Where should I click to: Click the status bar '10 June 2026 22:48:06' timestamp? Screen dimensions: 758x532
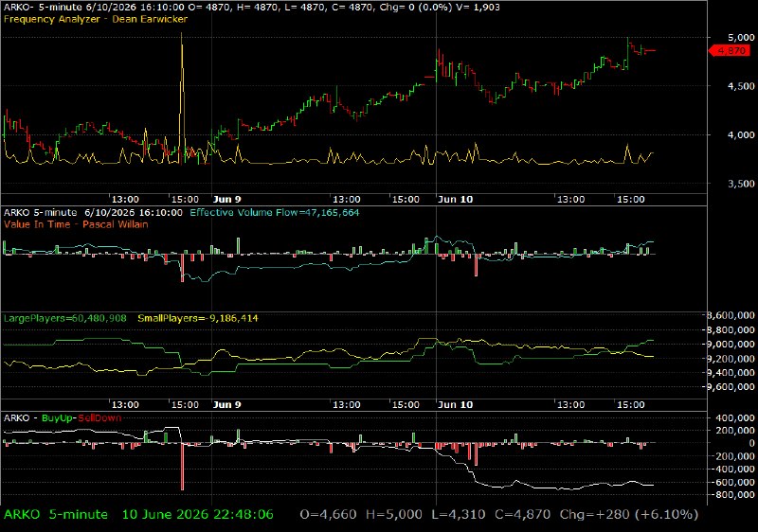pyautogui.click(x=197, y=515)
